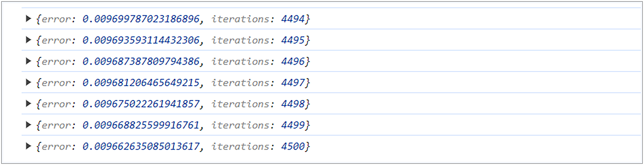The image size is (644, 165).
Task: Click error value 0.009668825599916761
Action: [141, 125]
